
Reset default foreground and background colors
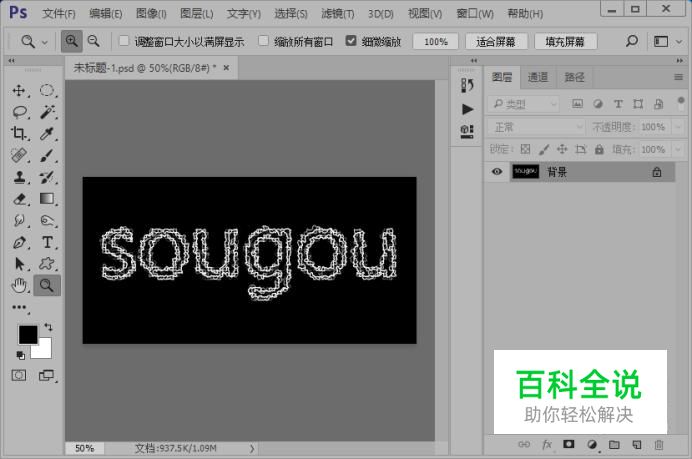[20, 355]
